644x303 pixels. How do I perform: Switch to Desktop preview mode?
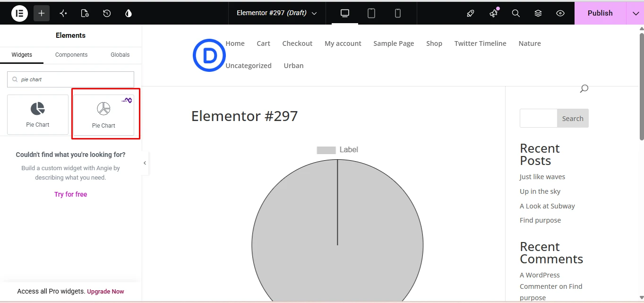coord(345,13)
